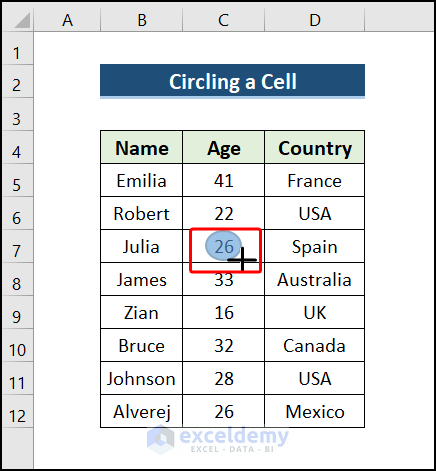Select the Mexico cell
The height and width of the screenshot is (471, 436).
(315, 411)
